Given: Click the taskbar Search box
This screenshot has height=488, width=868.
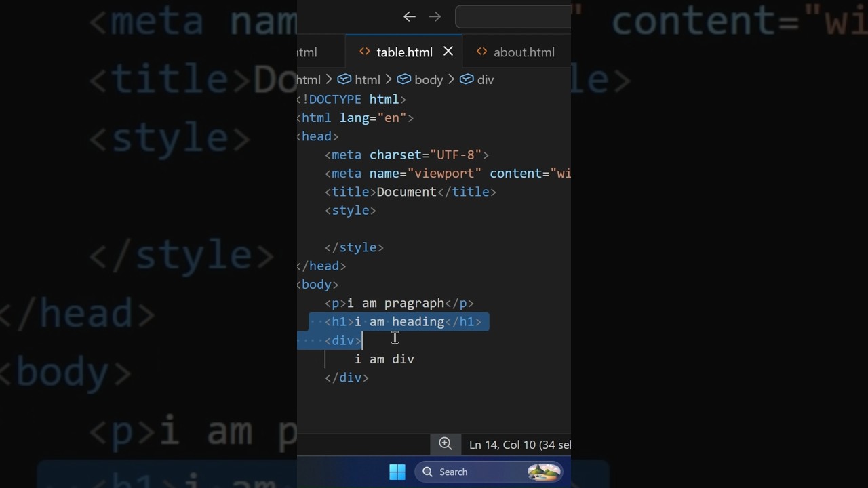Looking at the screenshot, I should tap(489, 472).
